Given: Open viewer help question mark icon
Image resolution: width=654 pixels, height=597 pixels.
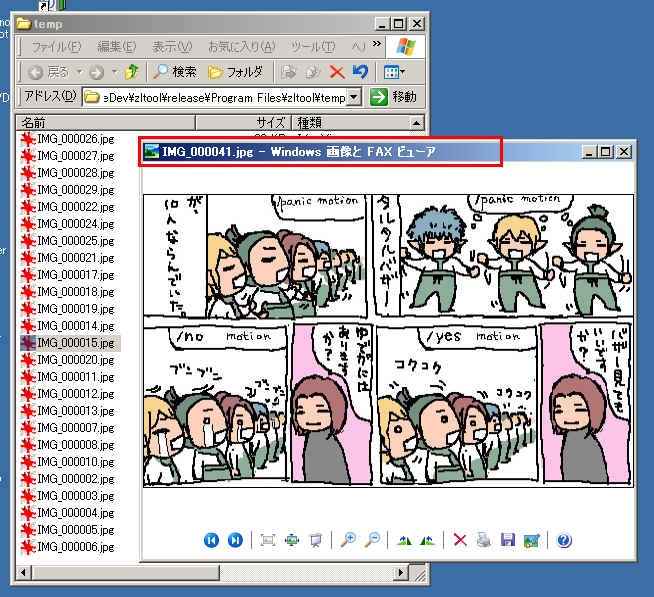Looking at the screenshot, I should pyautogui.click(x=563, y=540).
